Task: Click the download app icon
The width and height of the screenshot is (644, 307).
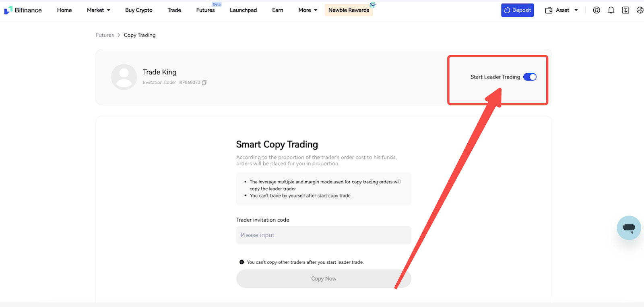Action: point(625,10)
